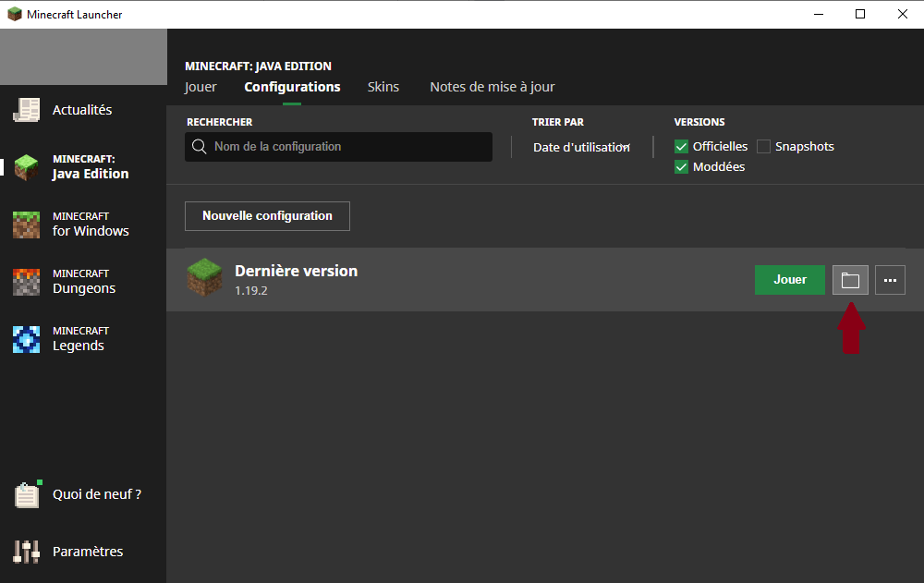Switch to the 'Skins' tab
The image size is (924, 583).
(x=383, y=86)
